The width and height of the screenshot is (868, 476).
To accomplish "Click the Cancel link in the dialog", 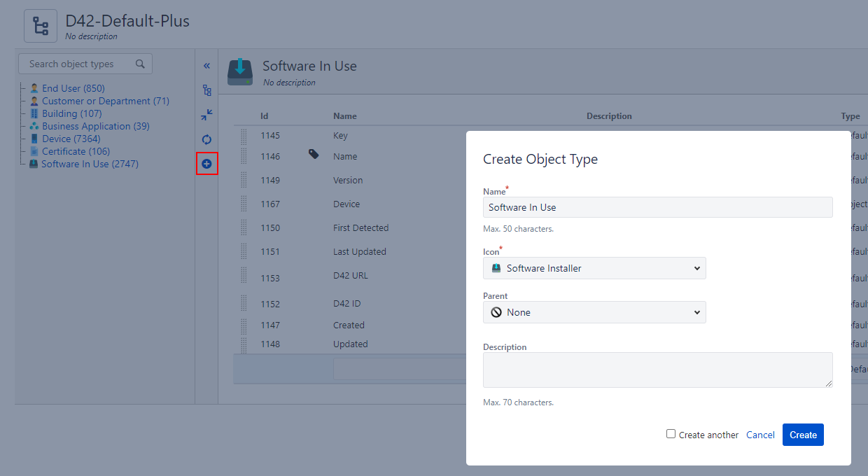I will (760, 435).
